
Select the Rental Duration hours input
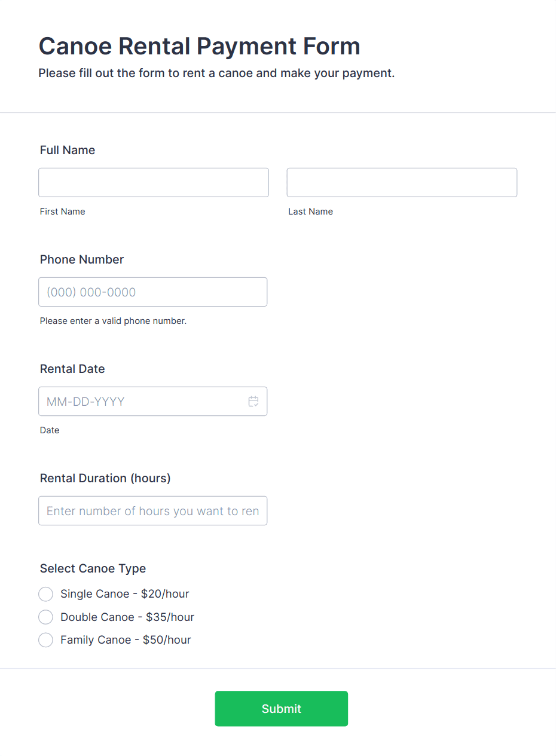click(x=153, y=510)
